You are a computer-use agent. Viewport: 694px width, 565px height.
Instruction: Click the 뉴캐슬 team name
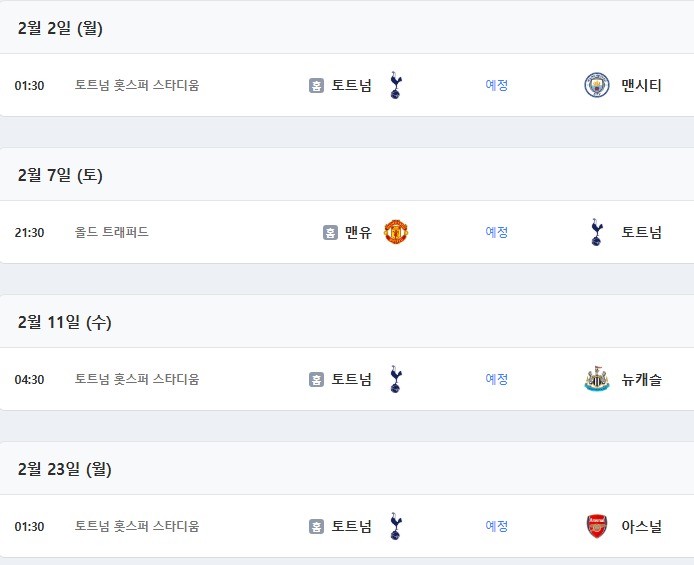point(641,379)
